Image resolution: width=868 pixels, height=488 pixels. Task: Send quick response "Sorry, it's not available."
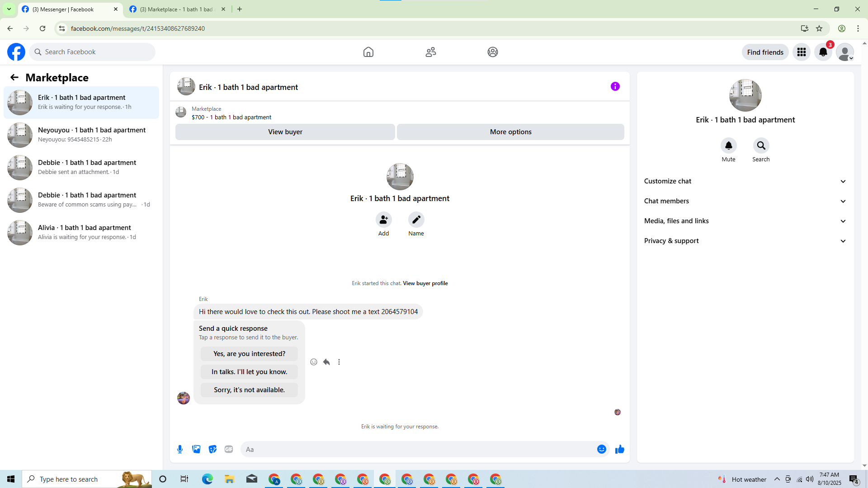click(x=249, y=390)
